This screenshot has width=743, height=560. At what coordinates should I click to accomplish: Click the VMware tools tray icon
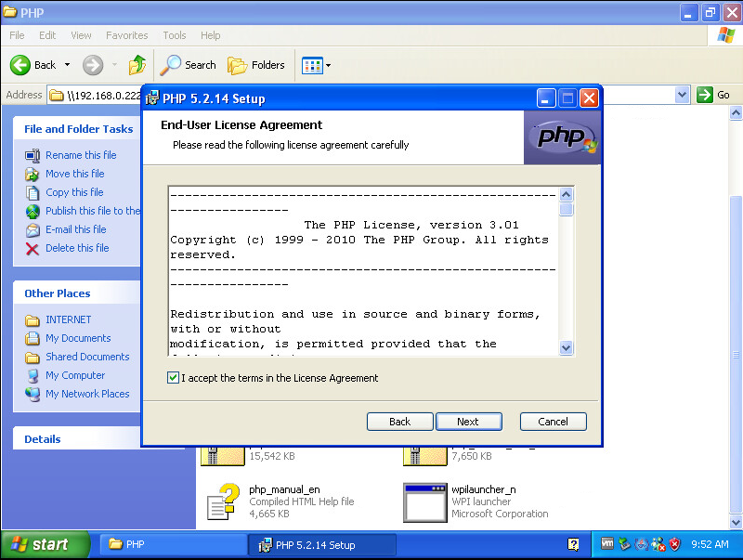tap(607, 543)
